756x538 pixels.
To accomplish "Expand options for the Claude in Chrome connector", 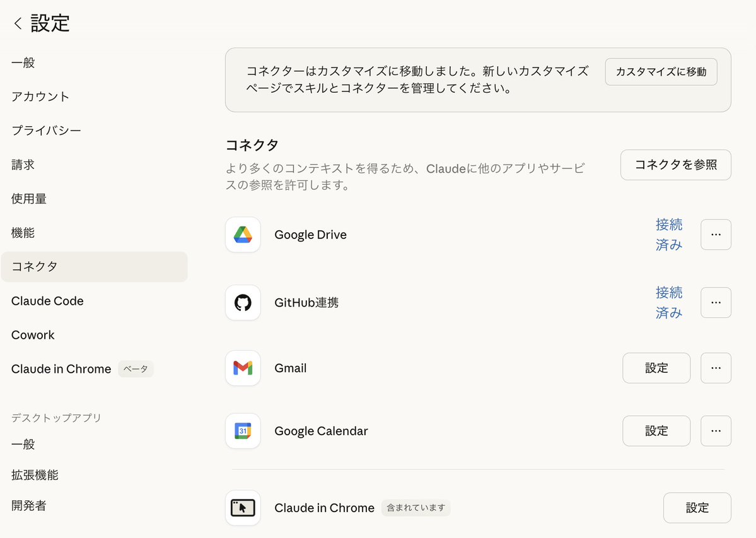I will point(697,508).
